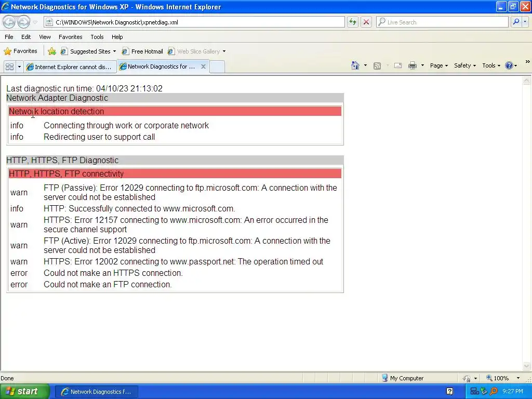The image size is (532, 399).
Task: Click the scroll up arrow on scrollbar
Action: (x=526, y=81)
